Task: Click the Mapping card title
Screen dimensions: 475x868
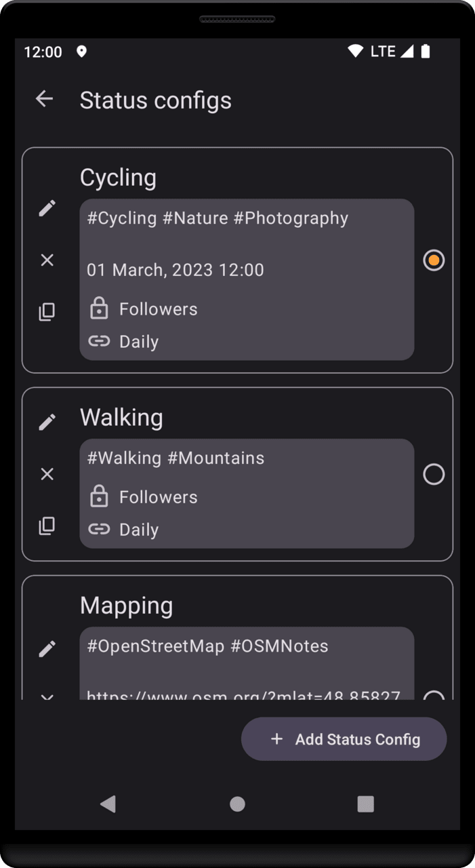Action: pos(127,606)
